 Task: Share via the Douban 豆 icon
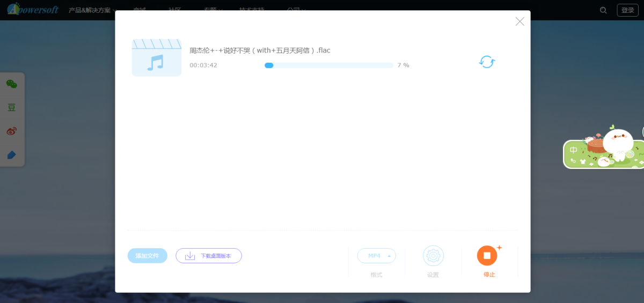coord(11,107)
